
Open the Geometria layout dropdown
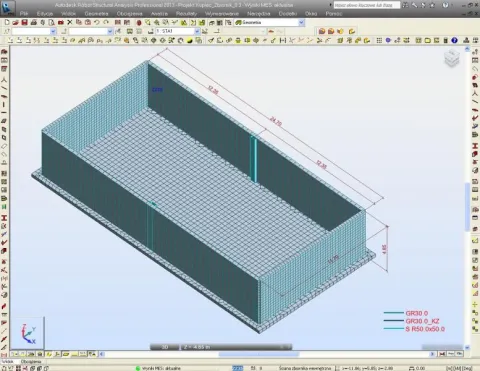tap(301, 22)
